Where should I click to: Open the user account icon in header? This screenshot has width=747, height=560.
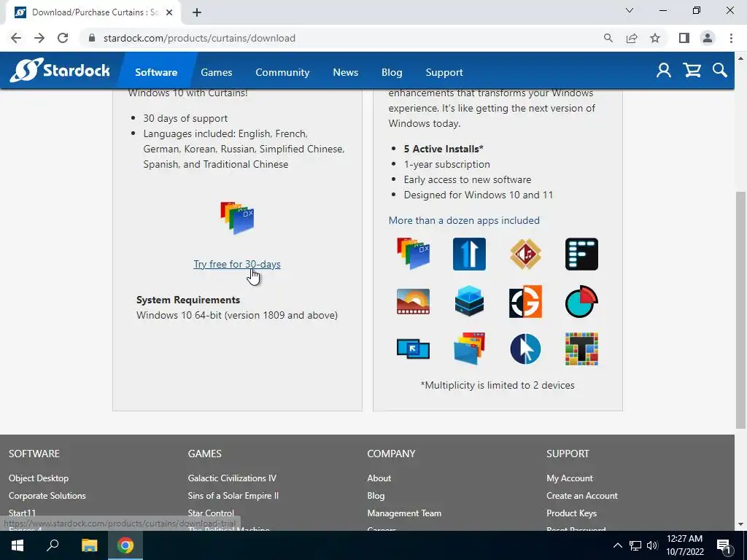pos(664,71)
